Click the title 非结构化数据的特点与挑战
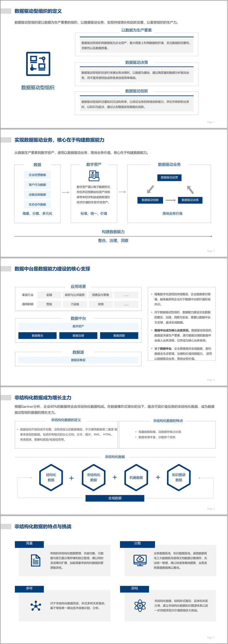The image size is (228, 644). pyautogui.click(x=43, y=527)
